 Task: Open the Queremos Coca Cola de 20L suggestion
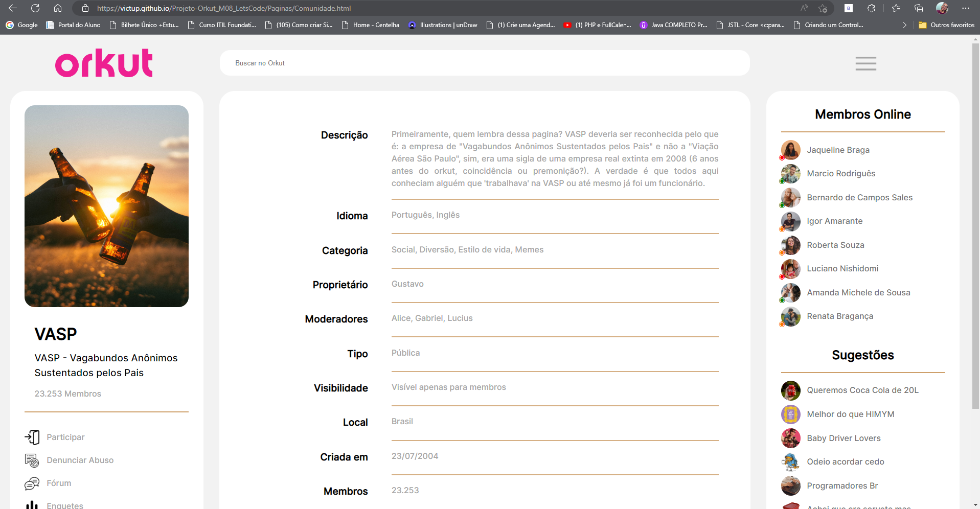coord(862,390)
